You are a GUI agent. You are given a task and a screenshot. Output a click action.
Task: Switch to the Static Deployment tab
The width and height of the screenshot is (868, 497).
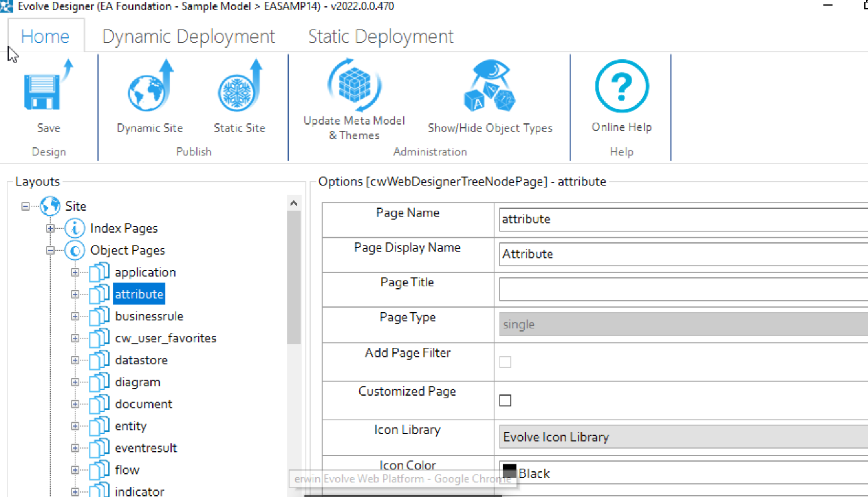(381, 36)
